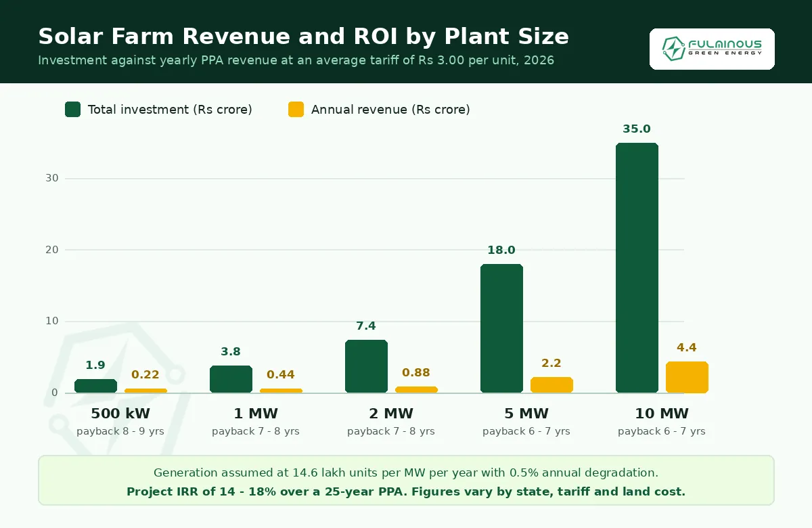Click the y-axis tick label '0'
Viewport: 812px width, 528px height.
[x=55, y=393]
